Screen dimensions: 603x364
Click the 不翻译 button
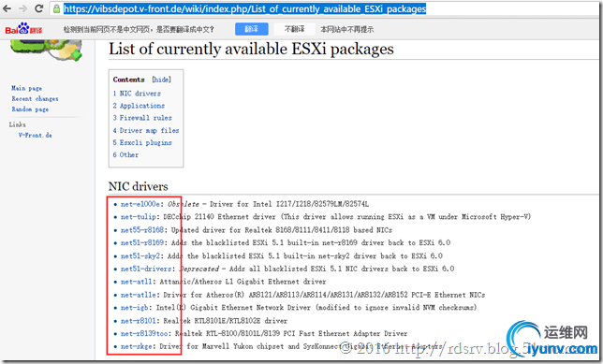(295, 29)
